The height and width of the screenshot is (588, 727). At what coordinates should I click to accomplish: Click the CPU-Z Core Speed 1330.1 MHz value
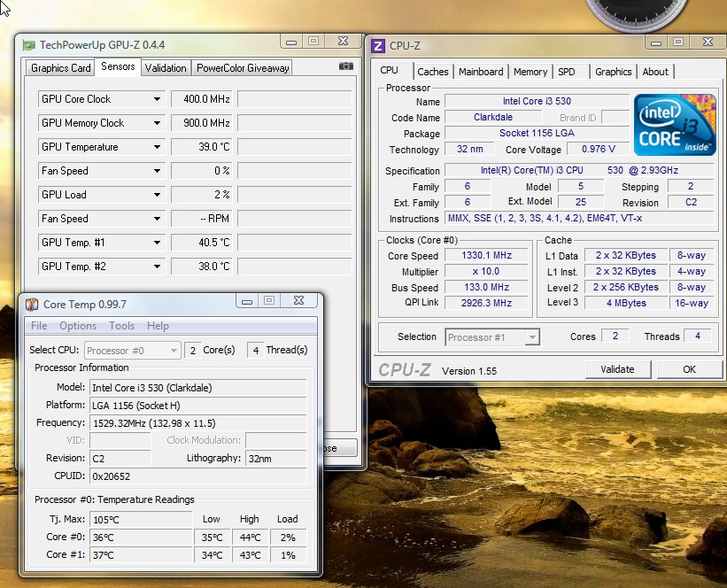486,256
